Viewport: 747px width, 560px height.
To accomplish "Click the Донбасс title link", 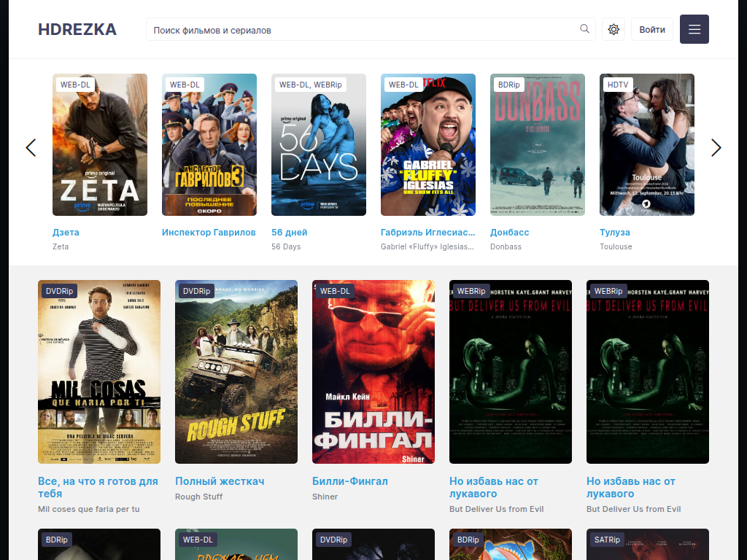I will pyautogui.click(x=510, y=233).
